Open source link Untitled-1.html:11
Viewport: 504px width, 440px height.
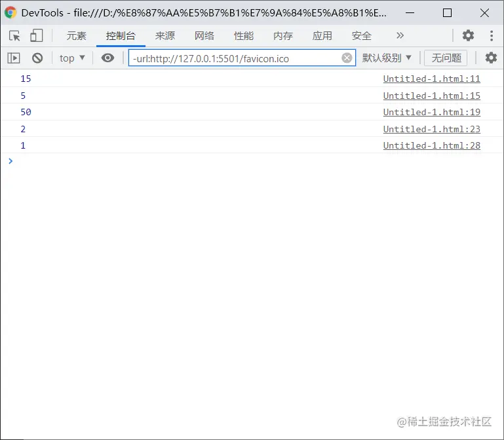[432, 79]
